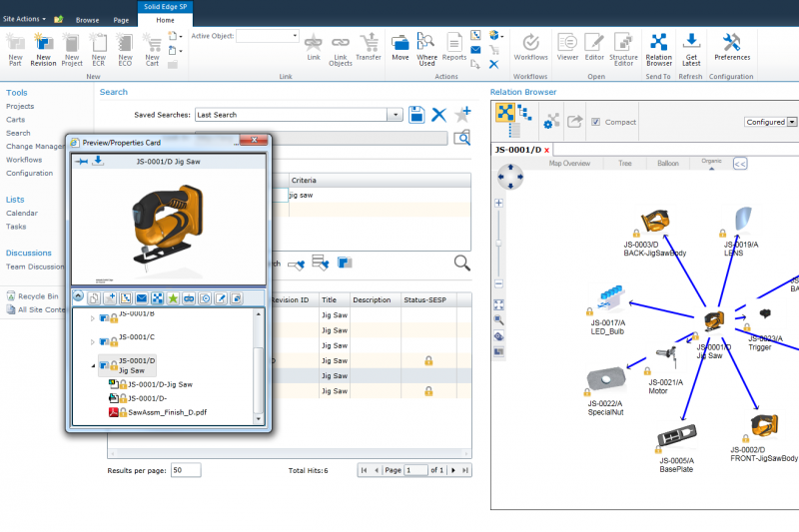
Task: Switch to the Browse ribbon tab
Action: pyautogui.click(x=87, y=20)
